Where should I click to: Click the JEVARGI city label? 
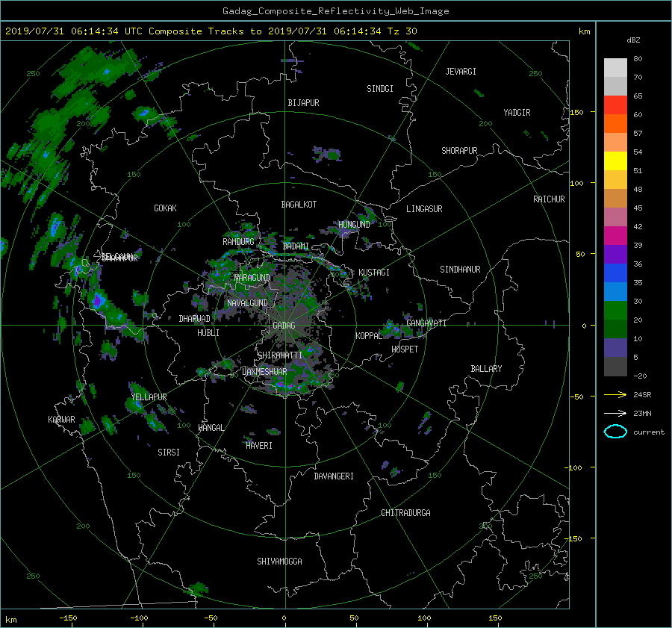(461, 72)
